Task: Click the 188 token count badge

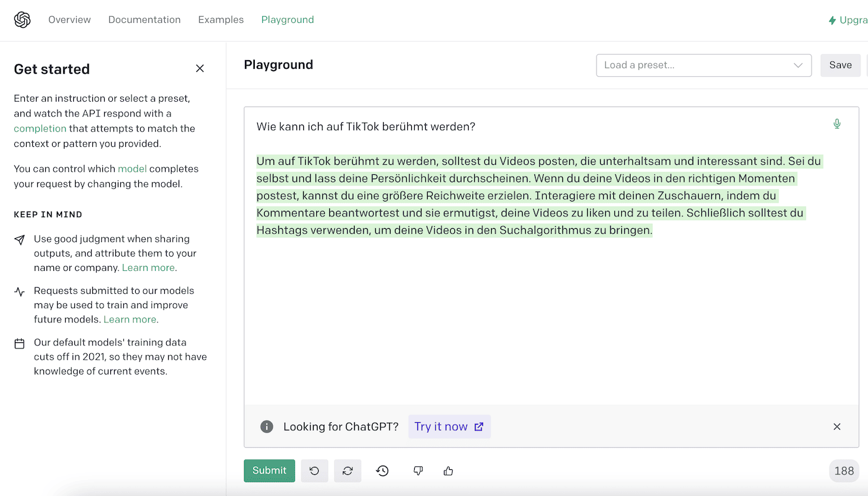Action: click(x=844, y=471)
